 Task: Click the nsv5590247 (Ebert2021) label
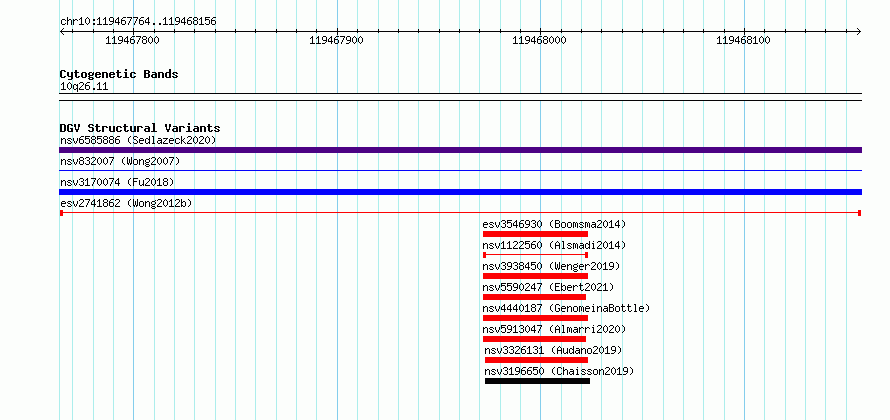coord(548,287)
